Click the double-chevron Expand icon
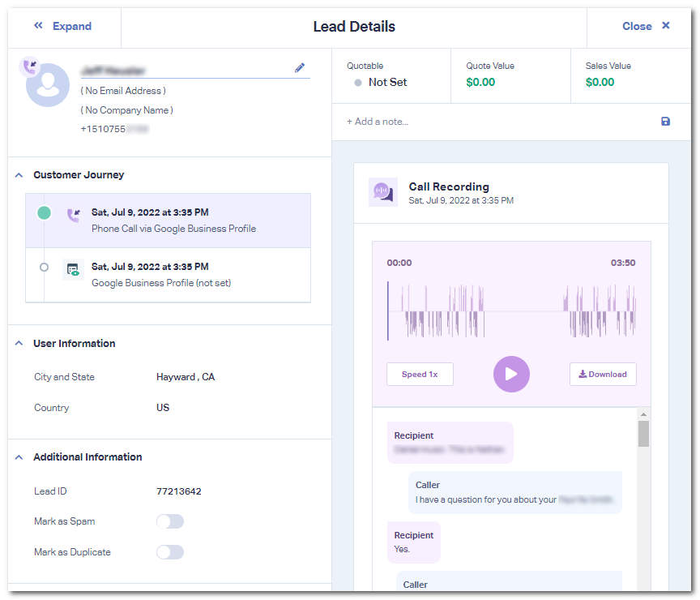This screenshot has height=600, width=700. [x=38, y=26]
